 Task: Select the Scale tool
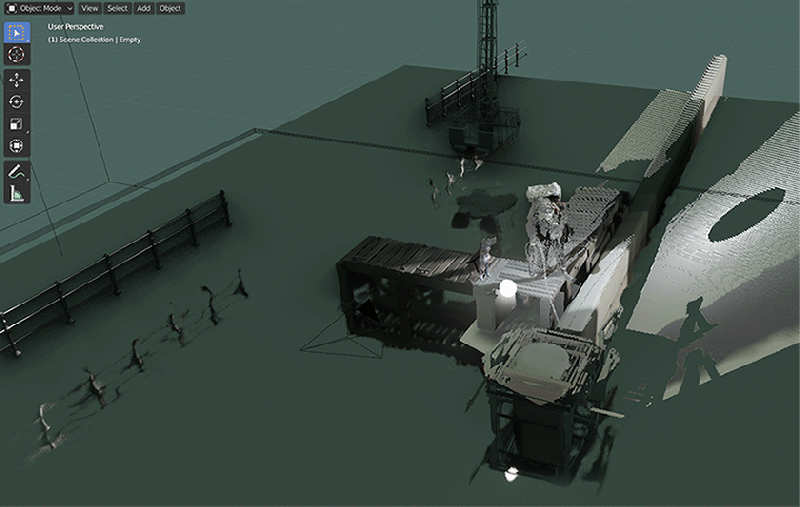(x=17, y=124)
